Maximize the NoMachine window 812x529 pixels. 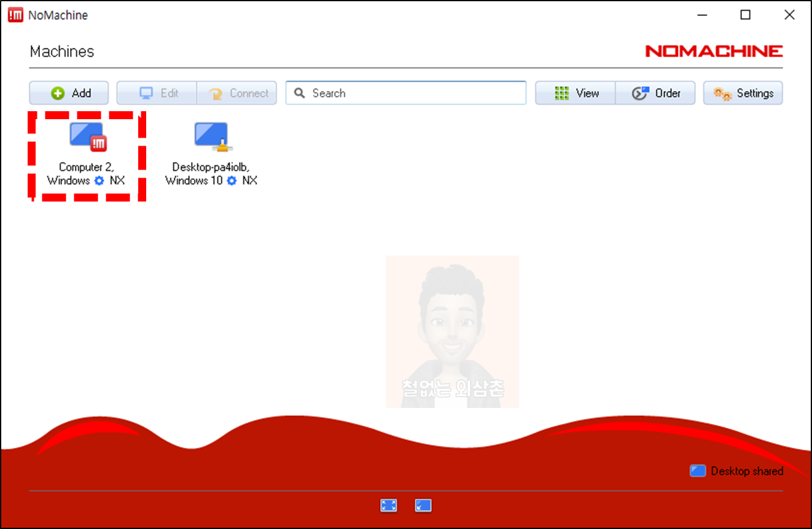click(x=745, y=15)
